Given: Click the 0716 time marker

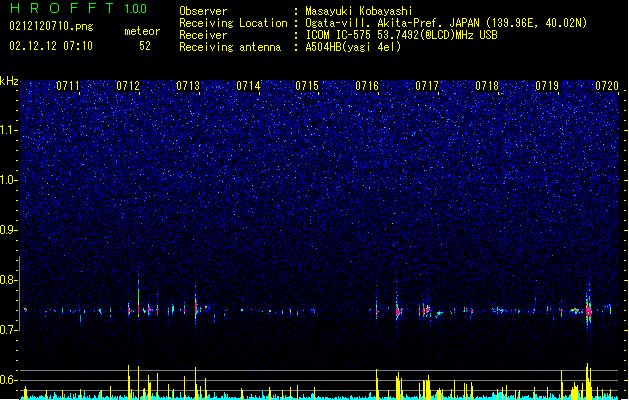Looking at the screenshot, I should coord(367,86).
